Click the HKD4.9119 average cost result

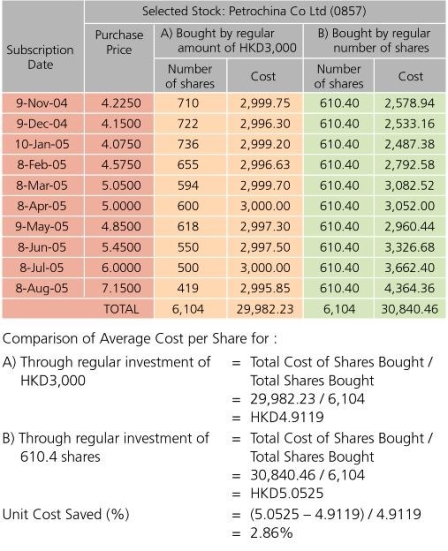click(x=287, y=417)
